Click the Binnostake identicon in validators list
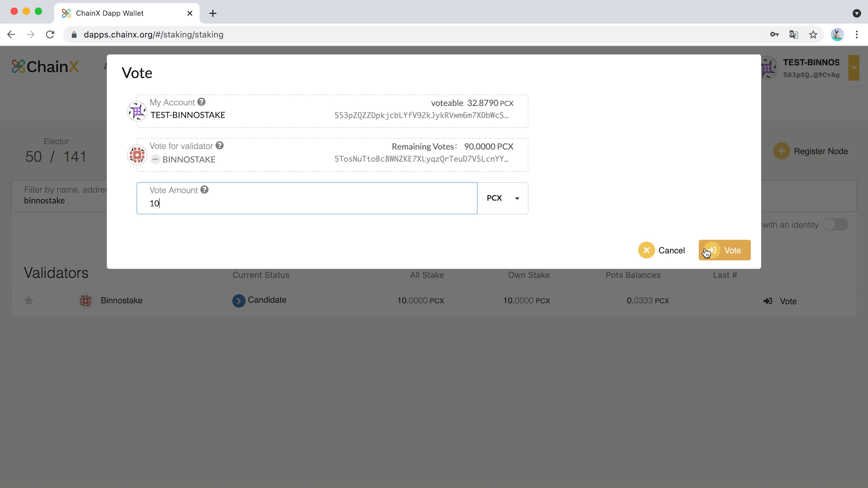The image size is (868, 488). point(85,300)
